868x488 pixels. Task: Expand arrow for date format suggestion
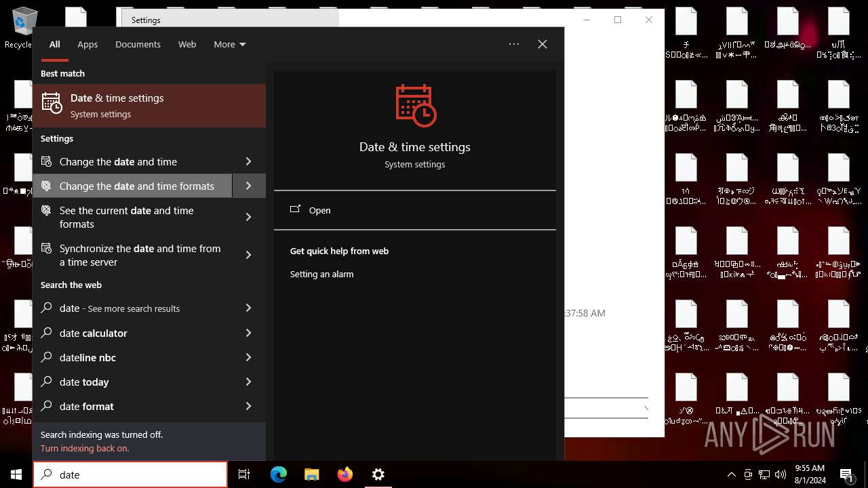click(249, 406)
